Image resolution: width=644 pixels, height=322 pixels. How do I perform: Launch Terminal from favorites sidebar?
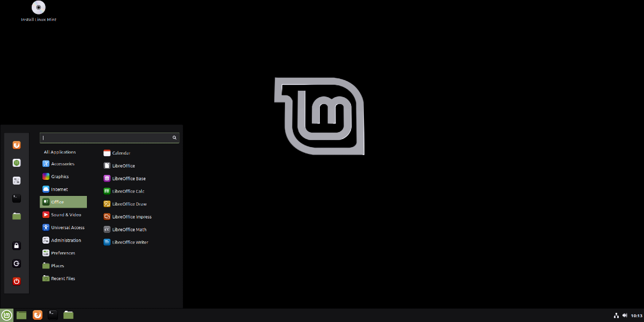tap(17, 198)
